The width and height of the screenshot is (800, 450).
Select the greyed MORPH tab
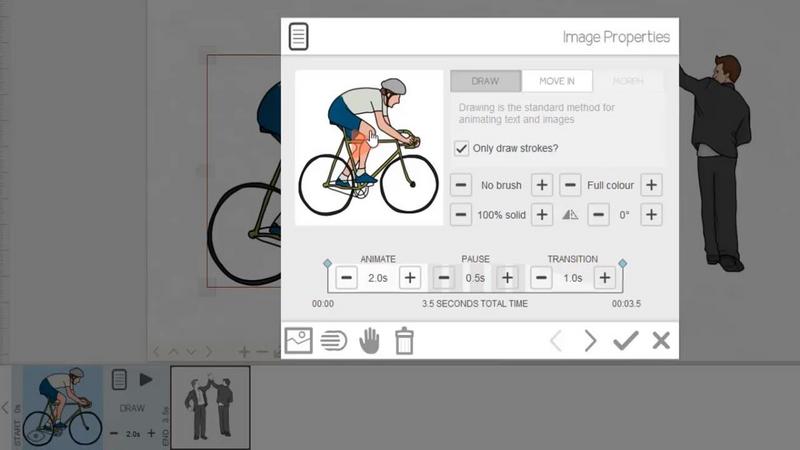tap(628, 81)
